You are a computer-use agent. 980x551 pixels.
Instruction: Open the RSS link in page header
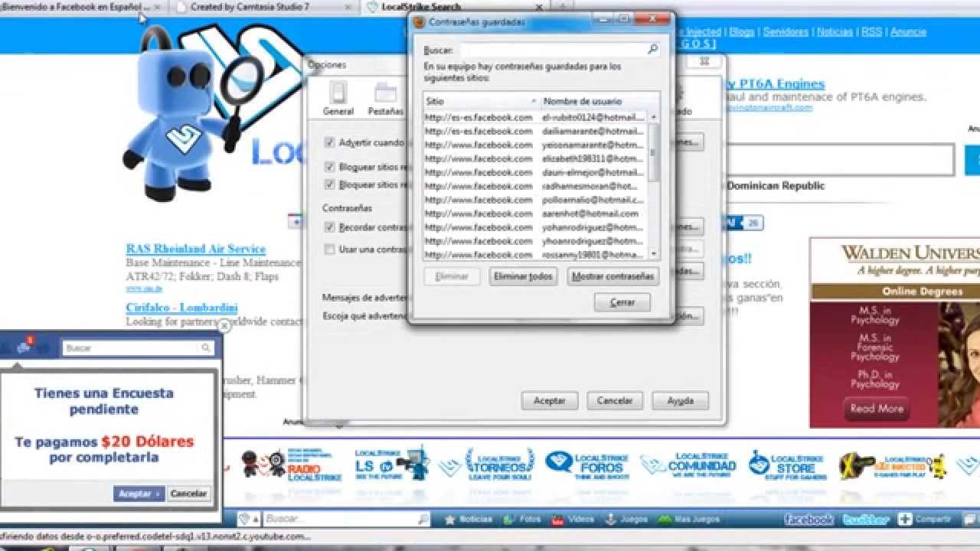tap(871, 32)
